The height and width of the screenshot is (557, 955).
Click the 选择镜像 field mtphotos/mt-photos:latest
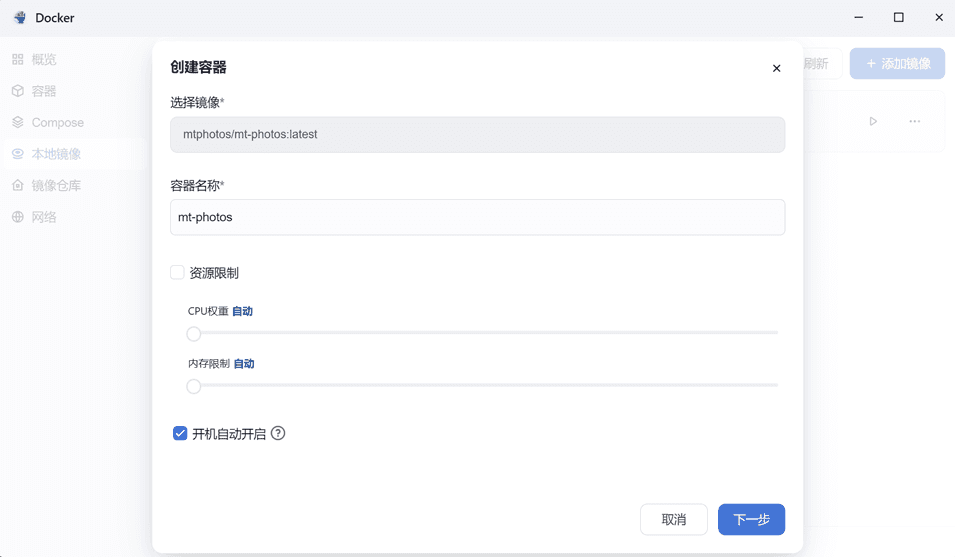pos(478,135)
